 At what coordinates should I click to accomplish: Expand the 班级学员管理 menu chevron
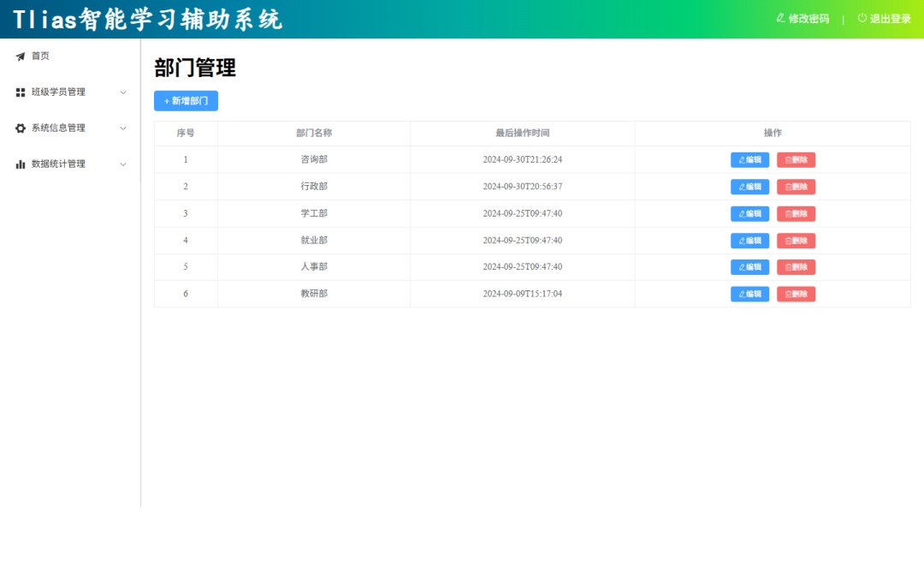click(123, 92)
